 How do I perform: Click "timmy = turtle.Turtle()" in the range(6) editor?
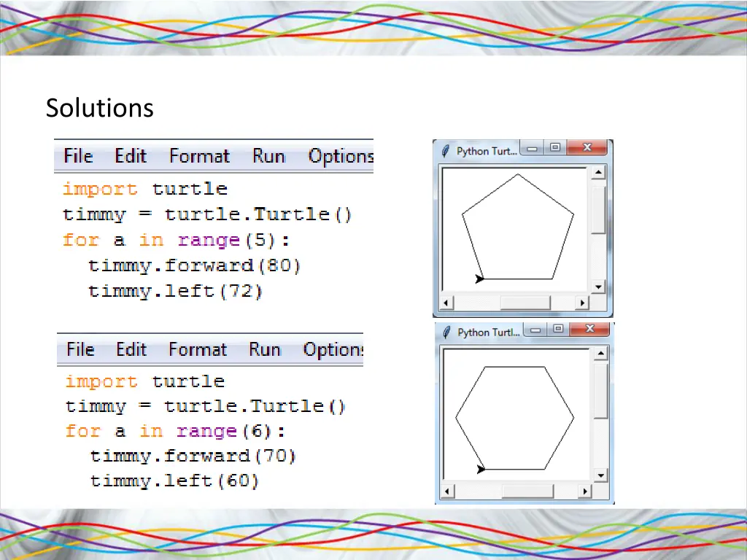tap(205, 407)
